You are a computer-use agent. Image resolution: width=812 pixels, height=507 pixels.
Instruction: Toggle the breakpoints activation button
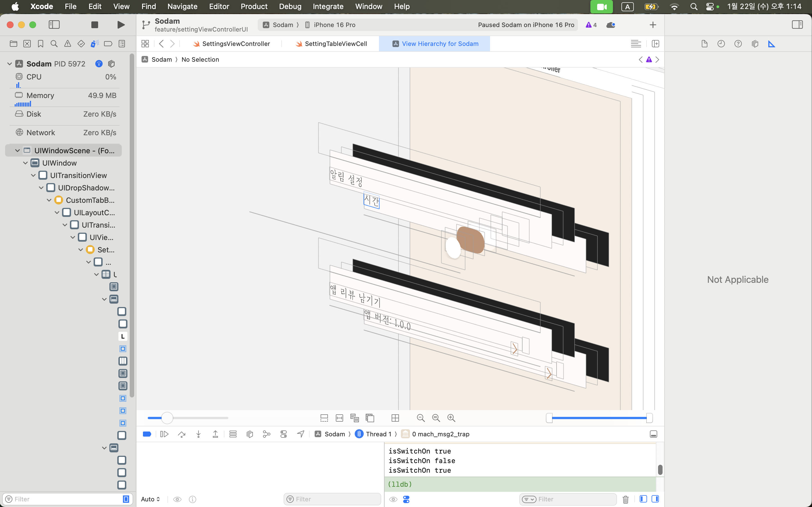pos(147,434)
